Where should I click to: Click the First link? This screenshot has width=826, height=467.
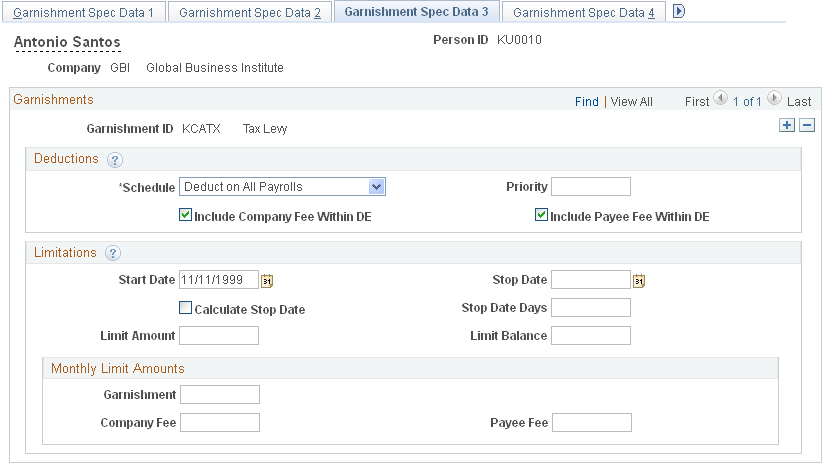697,102
